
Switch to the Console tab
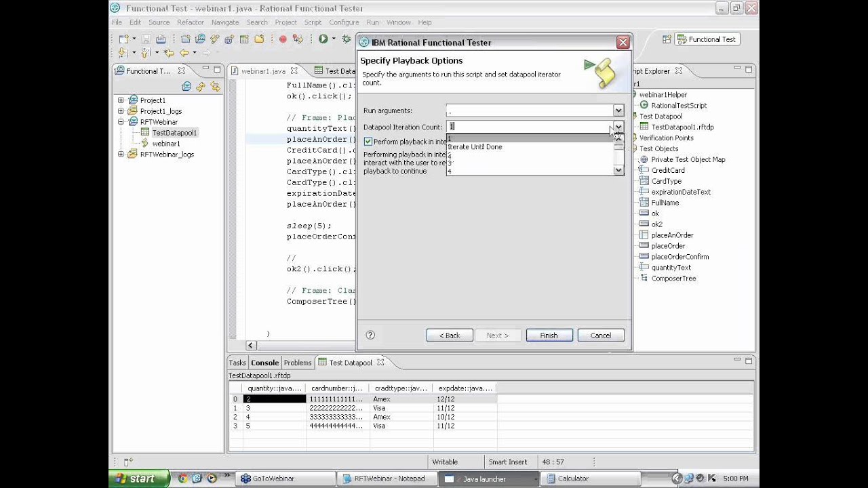point(264,363)
